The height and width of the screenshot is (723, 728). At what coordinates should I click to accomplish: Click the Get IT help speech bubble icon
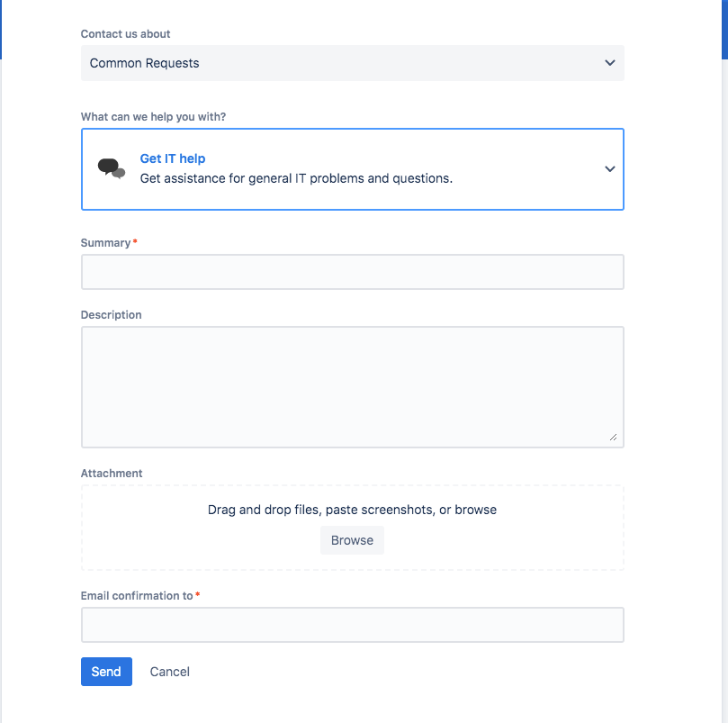pyautogui.click(x=110, y=167)
